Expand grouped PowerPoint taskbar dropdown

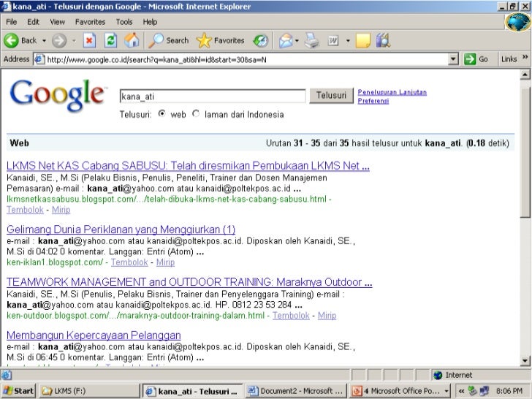(446, 391)
